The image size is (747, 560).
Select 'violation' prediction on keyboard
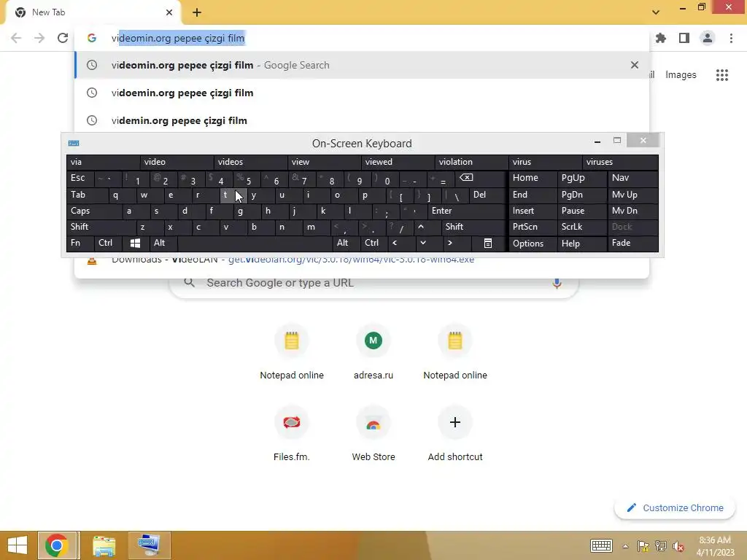pos(471,162)
